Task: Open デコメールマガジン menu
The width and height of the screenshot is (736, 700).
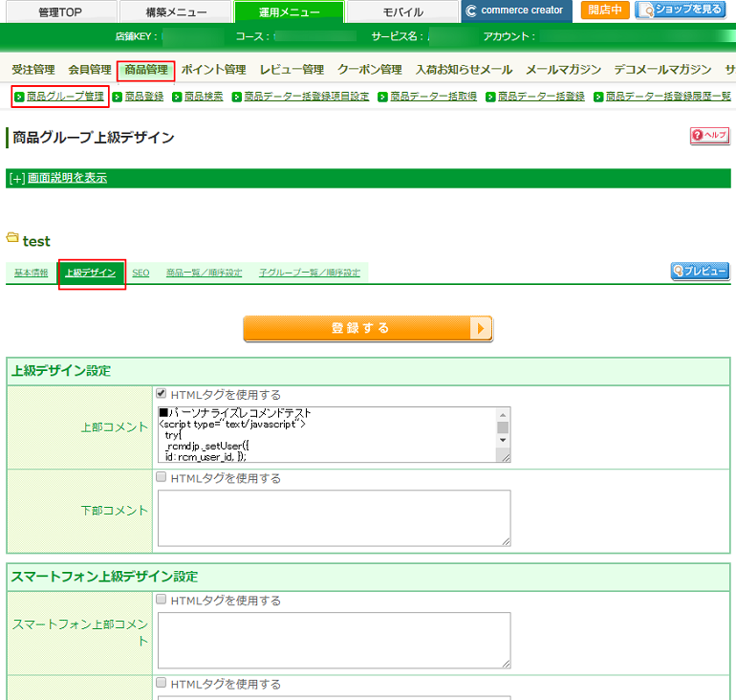Action: click(x=662, y=70)
